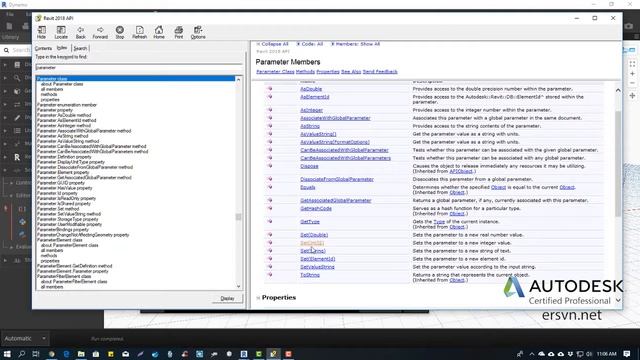The image size is (640, 360).
Task: Click the Locate toolbar icon
Action: 61,32
